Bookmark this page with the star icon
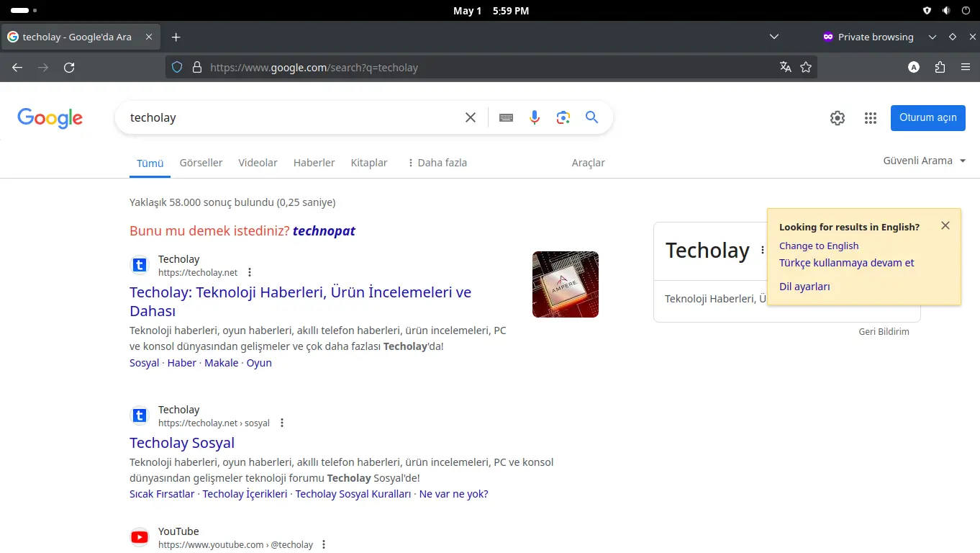980x553 pixels. (x=806, y=67)
